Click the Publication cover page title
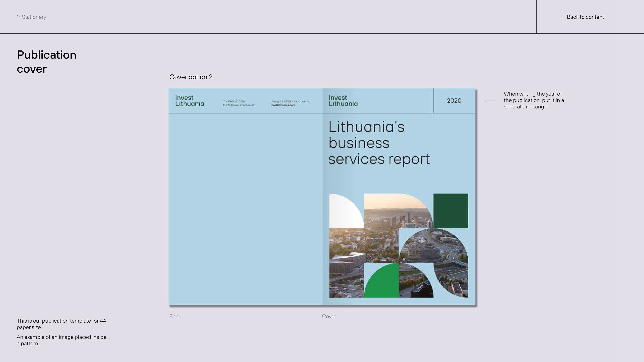The height and width of the screenshot is (362, 644). click(46, 62)
